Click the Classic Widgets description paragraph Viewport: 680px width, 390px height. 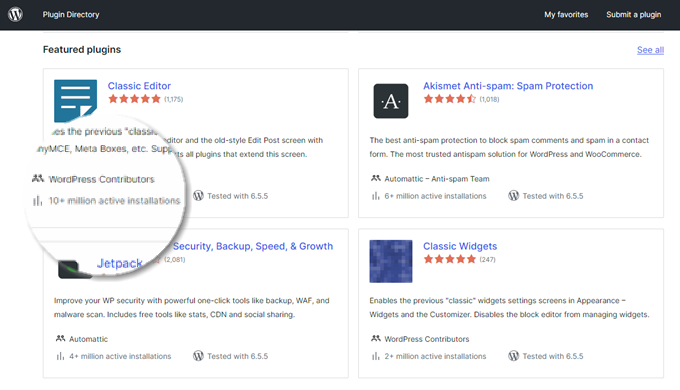pos(509,307)
